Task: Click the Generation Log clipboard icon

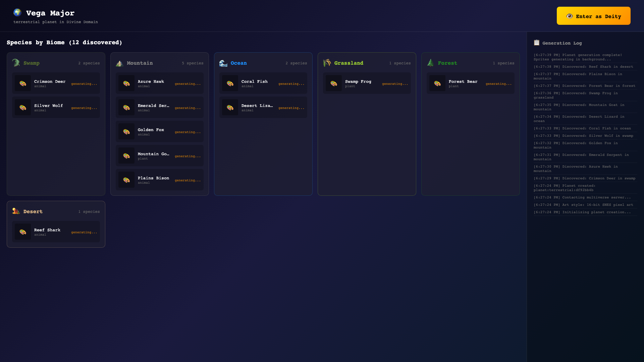Action: click(537, 43)
